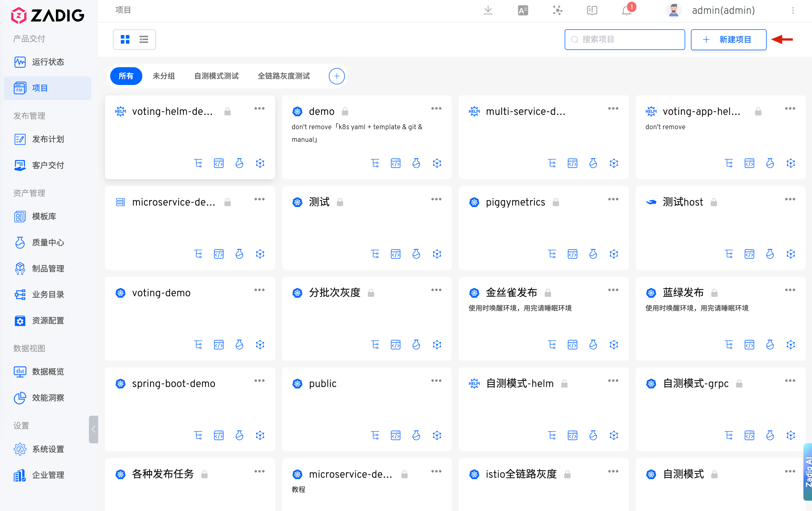Focus the 搜索项目 search field

(x=625, y=39)
